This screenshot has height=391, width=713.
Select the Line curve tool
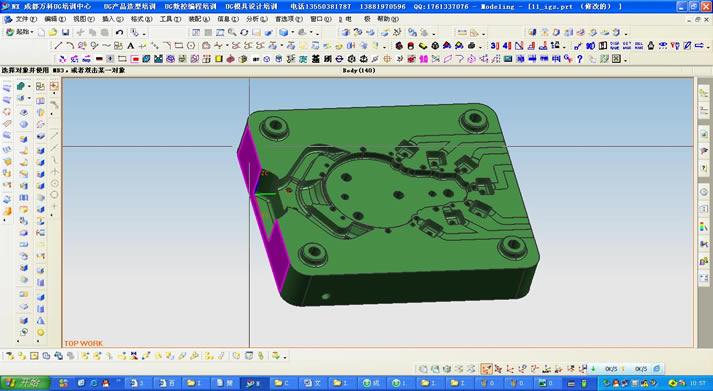pos(58,45)
